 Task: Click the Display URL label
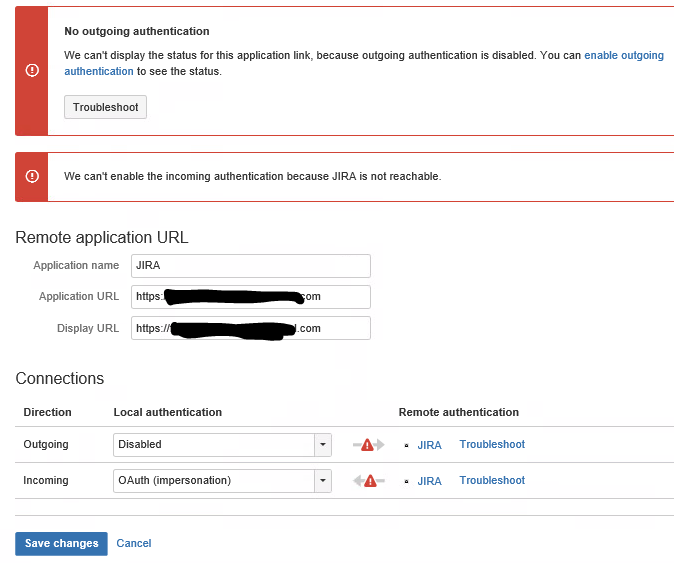pyautogui.click(x=88, y=328)
